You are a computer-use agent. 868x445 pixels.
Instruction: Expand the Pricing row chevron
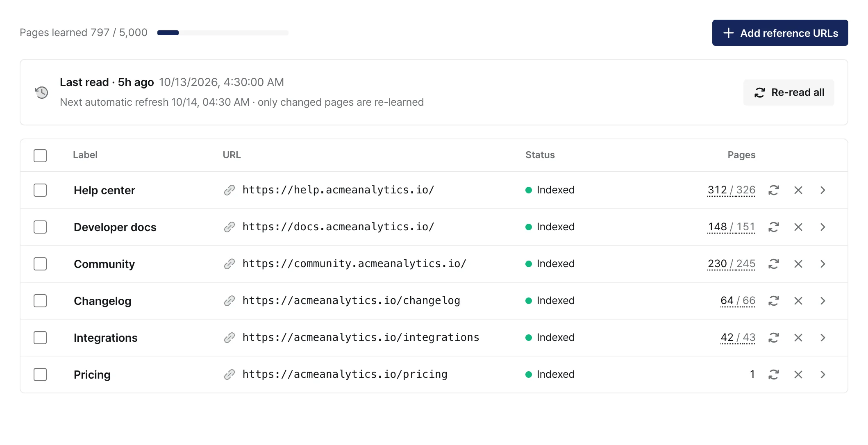click(823, 375)
